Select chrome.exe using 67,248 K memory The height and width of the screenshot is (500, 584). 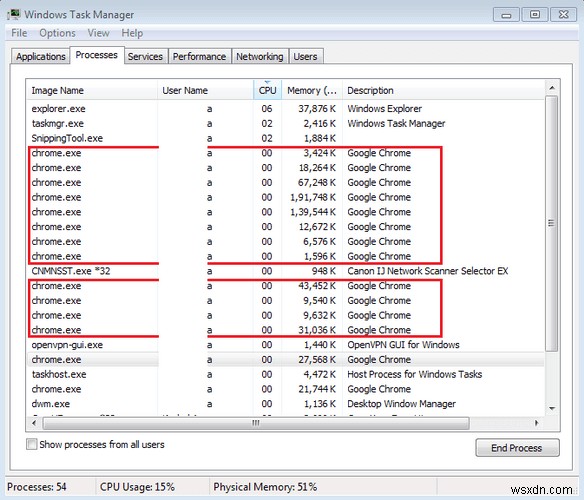point(286,183)
